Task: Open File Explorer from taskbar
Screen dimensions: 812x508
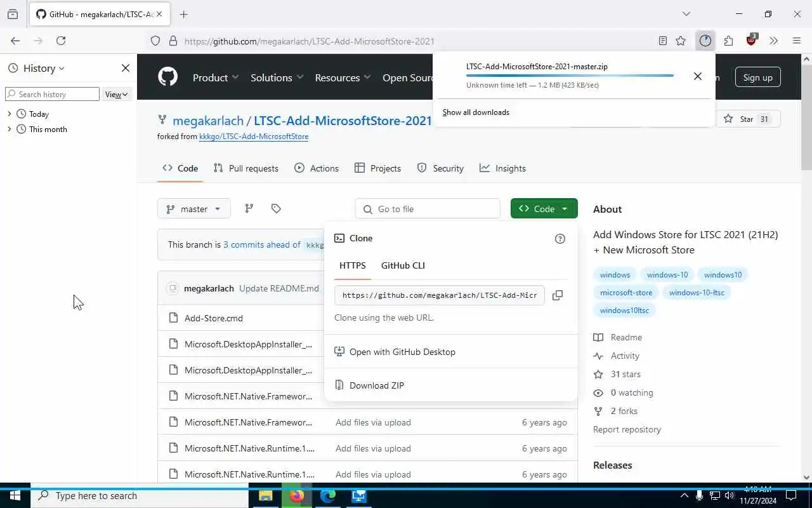Action: (x=265, y=496)
